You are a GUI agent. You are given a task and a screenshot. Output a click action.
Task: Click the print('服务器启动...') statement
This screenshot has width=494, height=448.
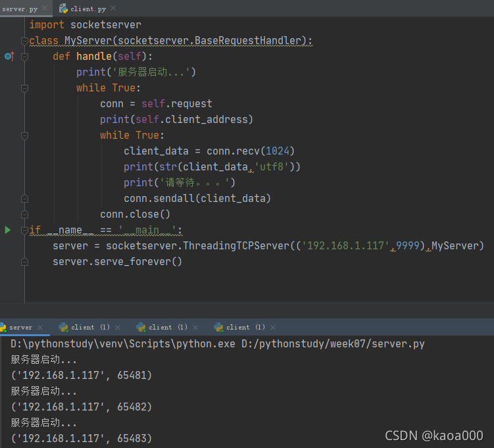(136, 72)
